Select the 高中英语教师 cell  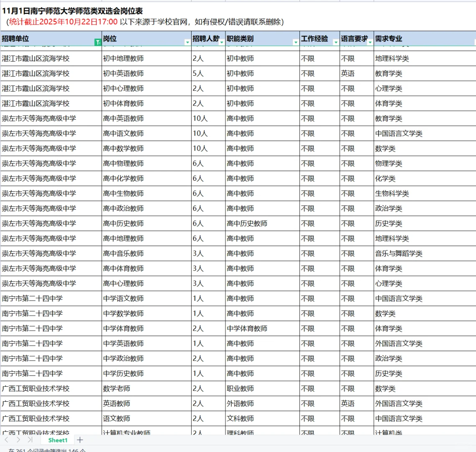point(146,118)
